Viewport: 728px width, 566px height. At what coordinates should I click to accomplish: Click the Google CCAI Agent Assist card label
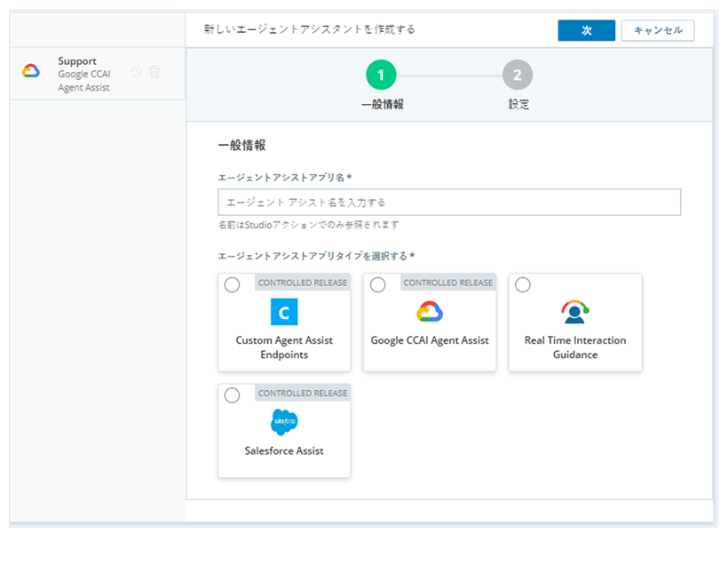point(430,340)
